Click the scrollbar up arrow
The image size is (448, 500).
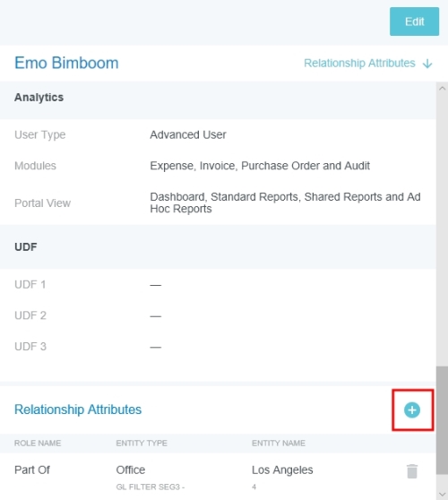[442, 89]
